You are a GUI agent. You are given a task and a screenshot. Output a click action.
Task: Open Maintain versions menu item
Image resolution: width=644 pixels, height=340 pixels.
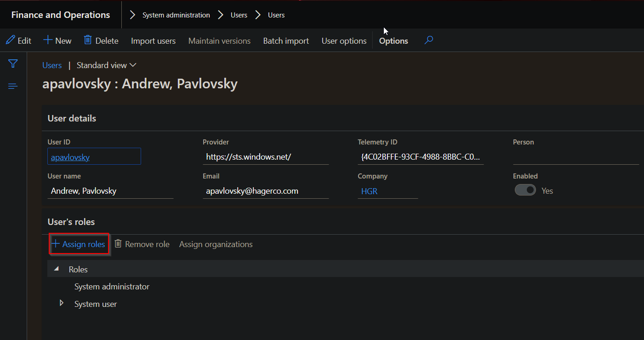(x=219, y=41)
